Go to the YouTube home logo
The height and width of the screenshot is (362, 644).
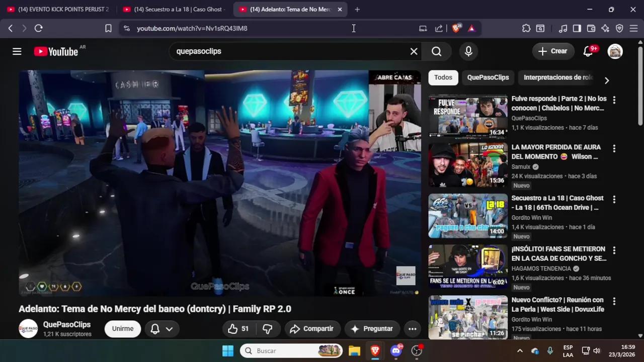click(56, 51)
